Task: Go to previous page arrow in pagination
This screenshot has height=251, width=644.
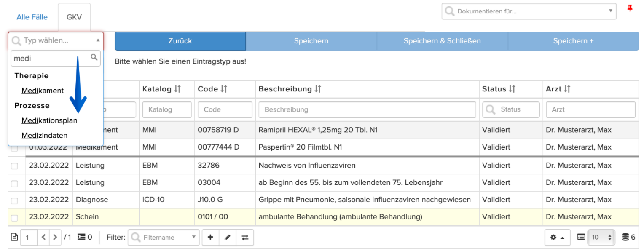Action: pos(44,238)
